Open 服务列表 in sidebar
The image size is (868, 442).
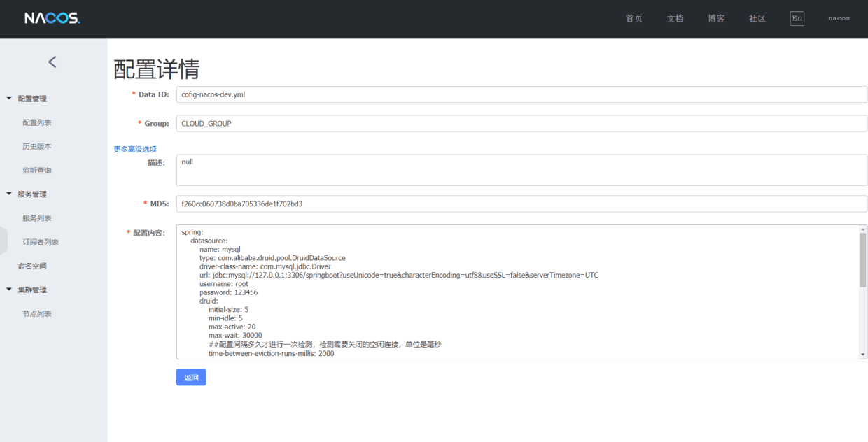pyautogui.click(x=37, y=218)
